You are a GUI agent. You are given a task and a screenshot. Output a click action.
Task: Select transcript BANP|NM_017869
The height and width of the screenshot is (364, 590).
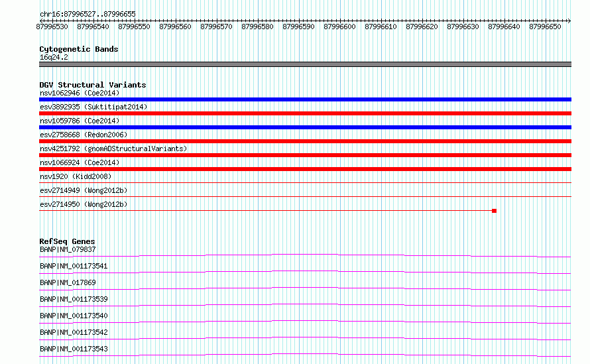pyautogui.click(x=68, y=282)
